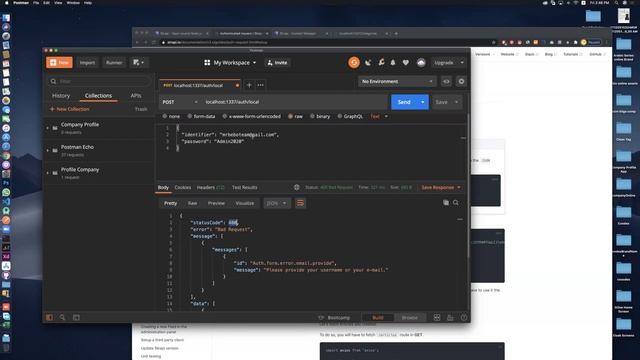Screen dimensions: 640x360
Task: Switch to Build mode toggle
Action: (x=378, y=317)
